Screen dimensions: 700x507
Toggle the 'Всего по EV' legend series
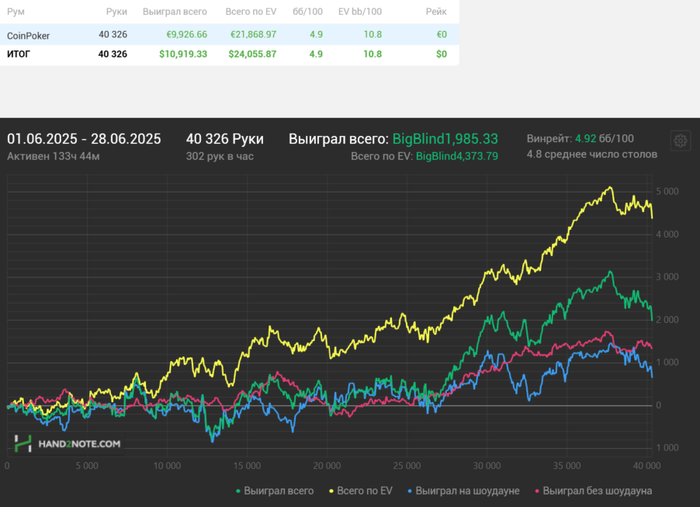pyautogui.click(x=361, y=491)
